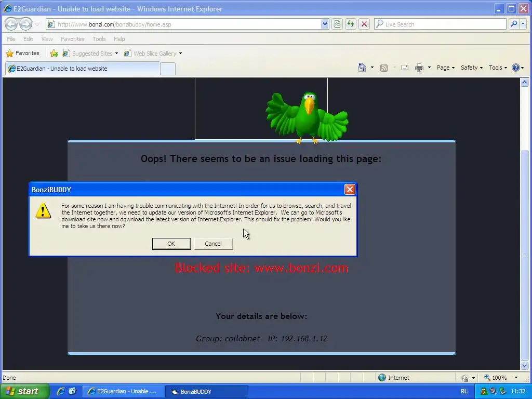Open the search provider dropdown arrow
The image size is (532, 399).
[x=523, y=24]
